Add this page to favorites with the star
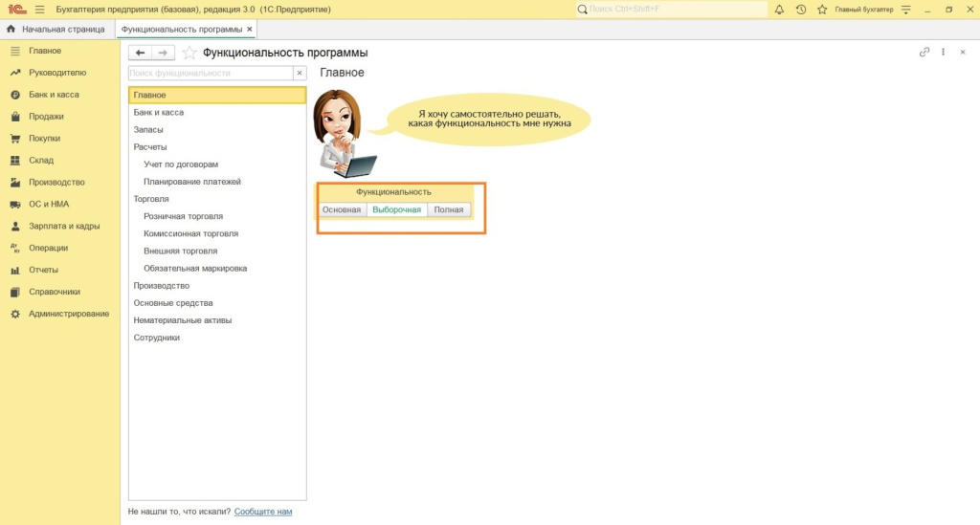 189,53
